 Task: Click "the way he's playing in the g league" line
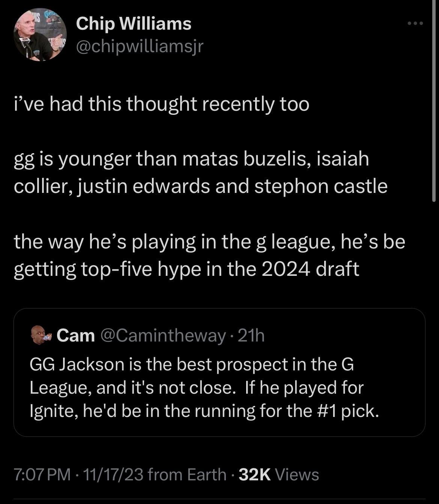(209, 241)
